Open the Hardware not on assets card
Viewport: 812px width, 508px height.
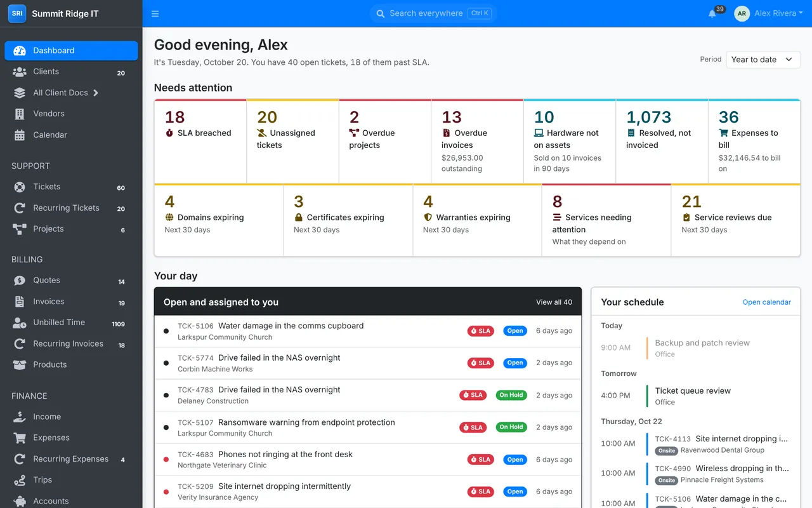570,141
